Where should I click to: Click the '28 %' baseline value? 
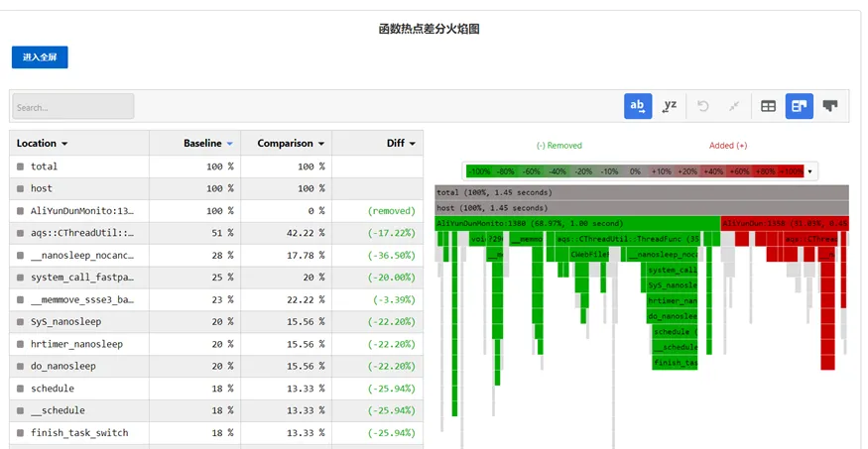[x=222, y=256]
